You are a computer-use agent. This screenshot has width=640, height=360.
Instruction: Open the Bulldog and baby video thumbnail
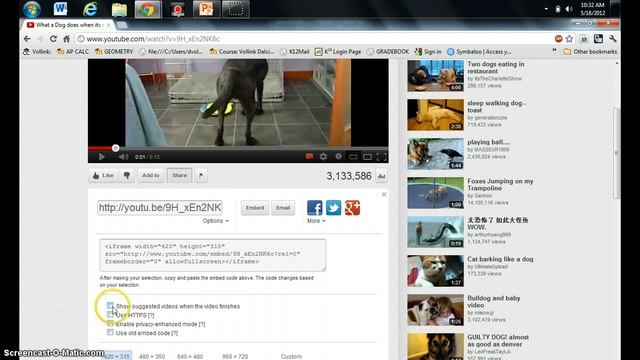[x=436, y=310]
